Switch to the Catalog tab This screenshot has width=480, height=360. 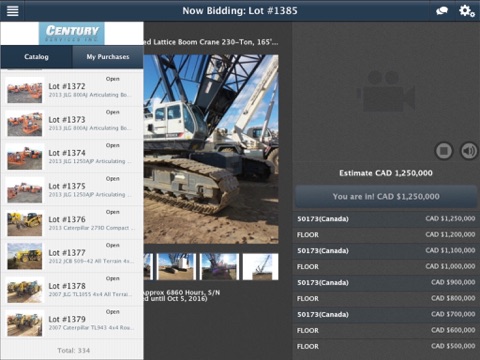pyautogui.click(x=36, y=57)
